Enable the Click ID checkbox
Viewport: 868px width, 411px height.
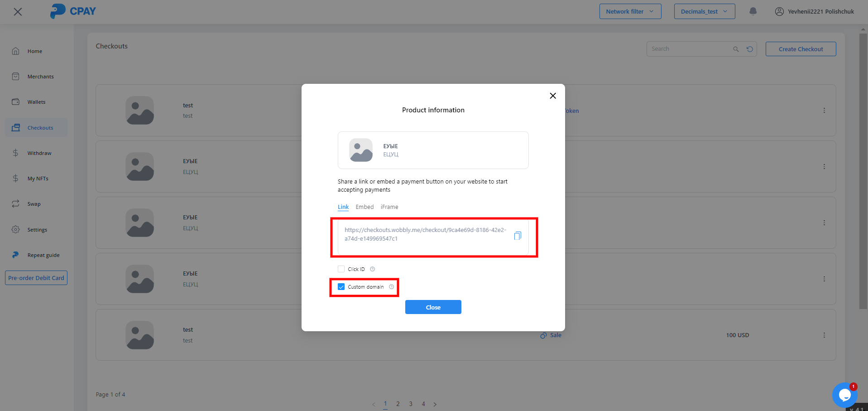pyautogui.click(x=341, y=269)
